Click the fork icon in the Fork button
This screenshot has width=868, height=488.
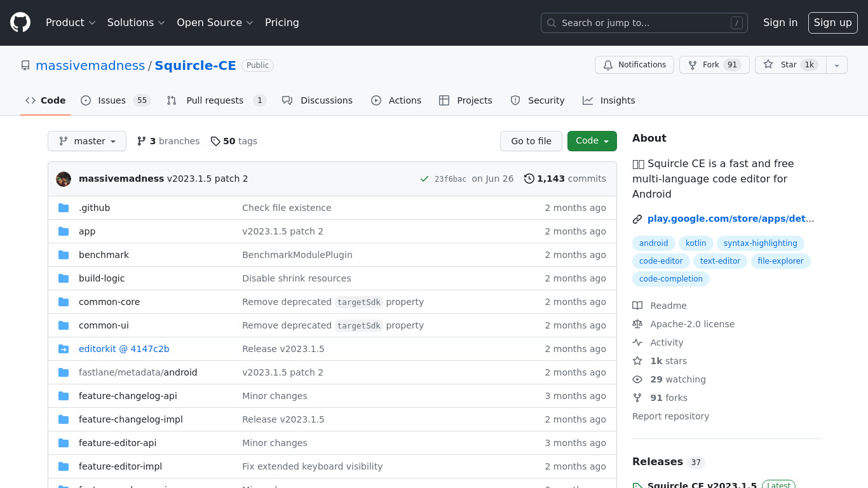[x=693, y=65]
